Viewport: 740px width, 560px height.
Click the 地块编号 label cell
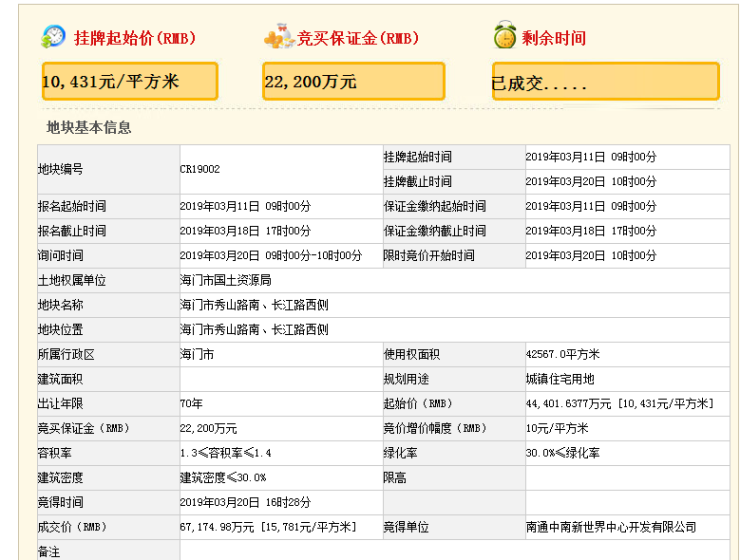(108, 169)
